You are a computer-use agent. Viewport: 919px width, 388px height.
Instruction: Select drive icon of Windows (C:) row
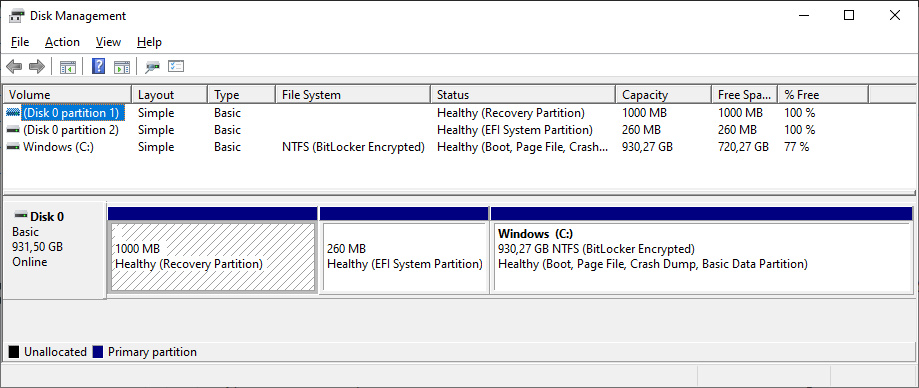click(x=13, y=147)
